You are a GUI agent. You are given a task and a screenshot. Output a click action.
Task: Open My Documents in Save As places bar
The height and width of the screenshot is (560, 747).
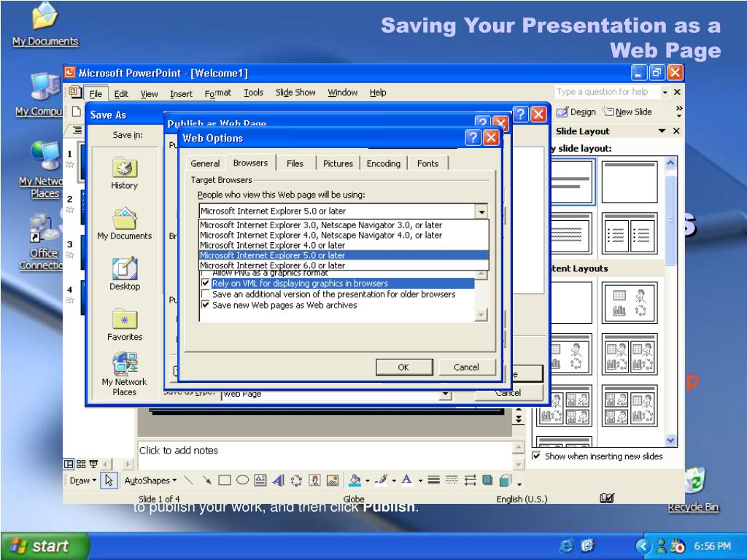tap(124, 224)
